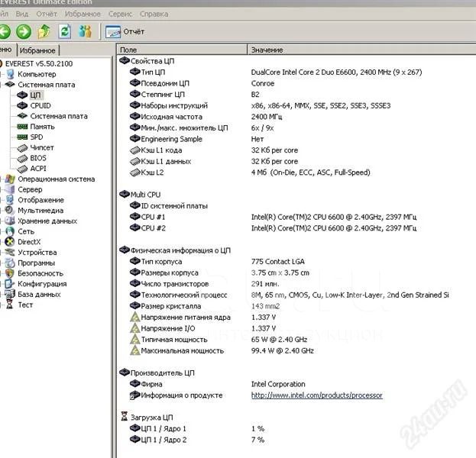The image size is (476, 458).
Task: Open the Отчёт menu in the menu bar
Action: point(47,14)
